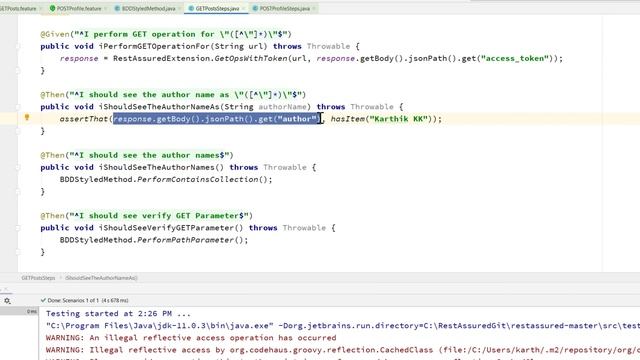This screenshot has height=360, width=640.
Task: Click the "access_token" string literal
Action: 515,58
